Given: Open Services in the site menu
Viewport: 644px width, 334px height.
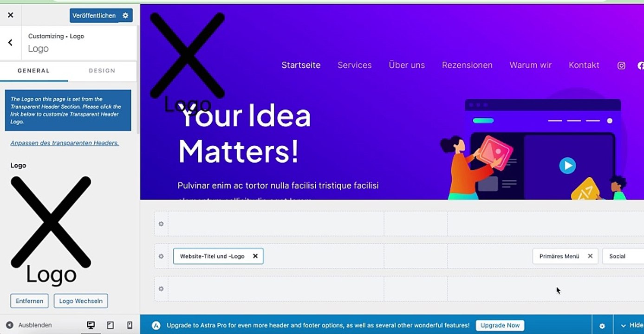Looking at the screenshot, I should click(355, 65).
